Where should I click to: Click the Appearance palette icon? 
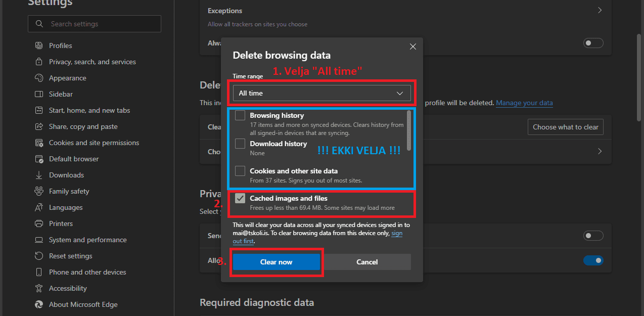click(39, 78)
